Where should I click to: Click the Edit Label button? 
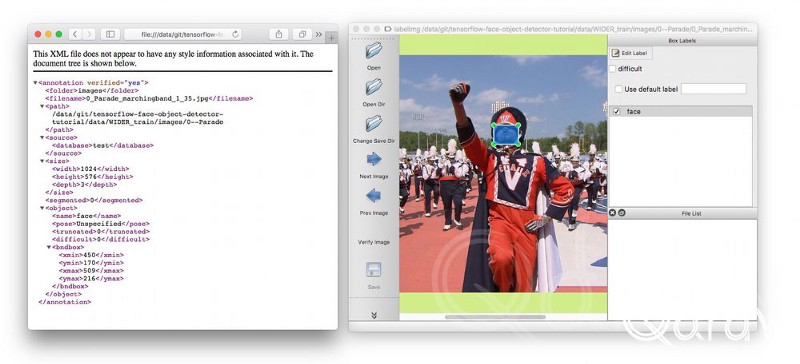630,53
